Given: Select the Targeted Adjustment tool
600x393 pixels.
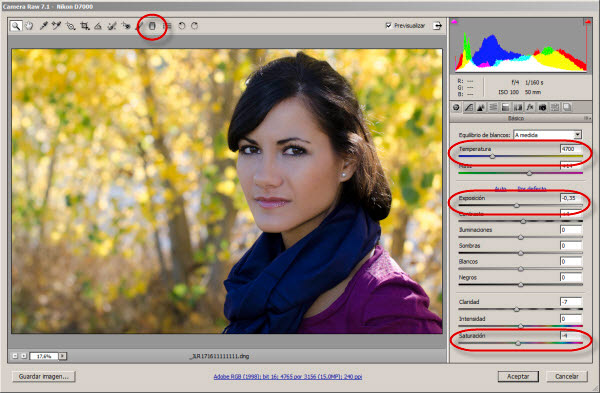Looking at the screenshot, I should (70, 26).
